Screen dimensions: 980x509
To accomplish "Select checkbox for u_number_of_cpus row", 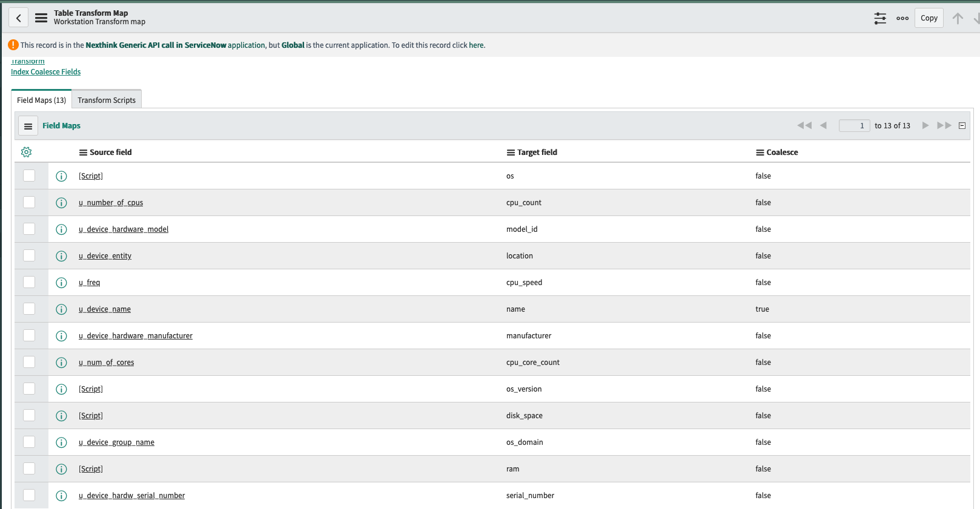I will tap(29, 202).
